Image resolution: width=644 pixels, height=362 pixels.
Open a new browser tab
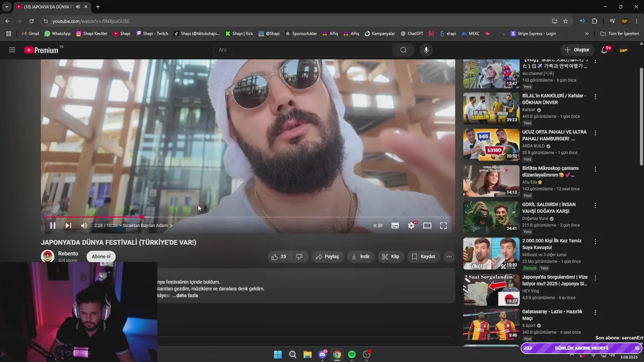(98, 7)
